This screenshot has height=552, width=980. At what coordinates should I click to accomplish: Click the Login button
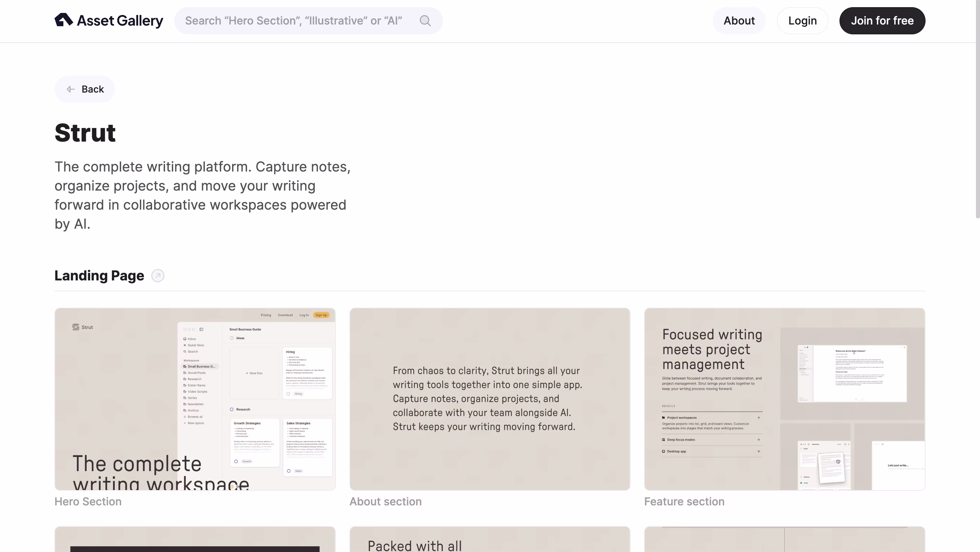click(802, 20)
